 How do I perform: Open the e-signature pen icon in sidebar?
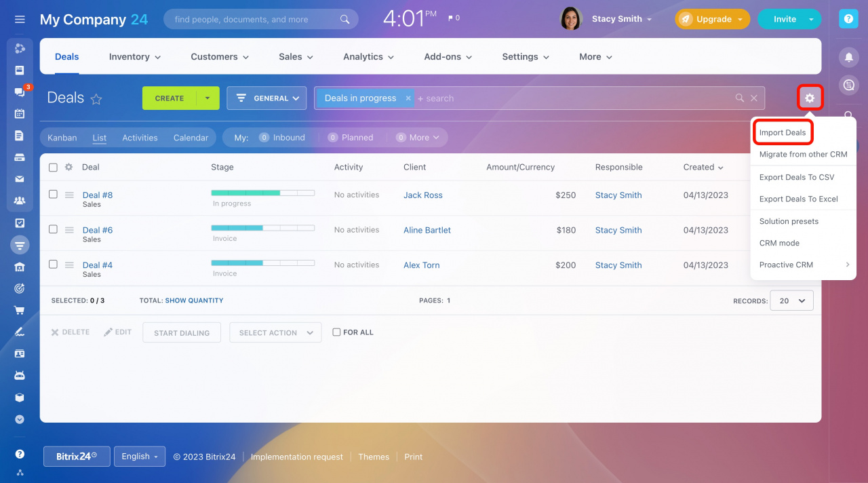20,332
